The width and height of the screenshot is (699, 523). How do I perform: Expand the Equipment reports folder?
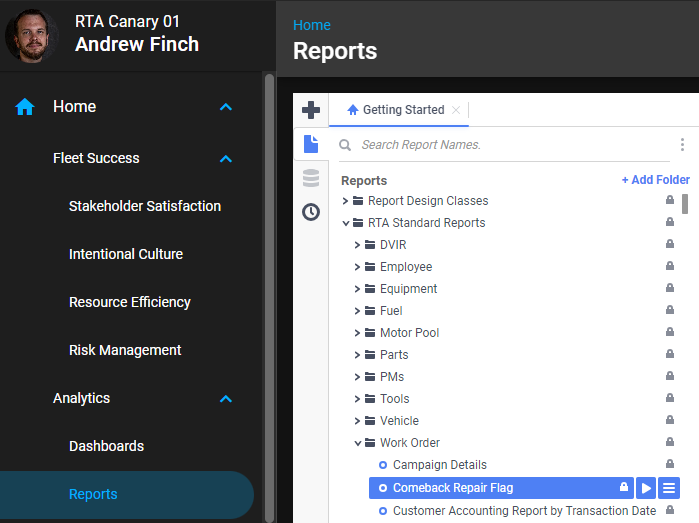[358, 289]
